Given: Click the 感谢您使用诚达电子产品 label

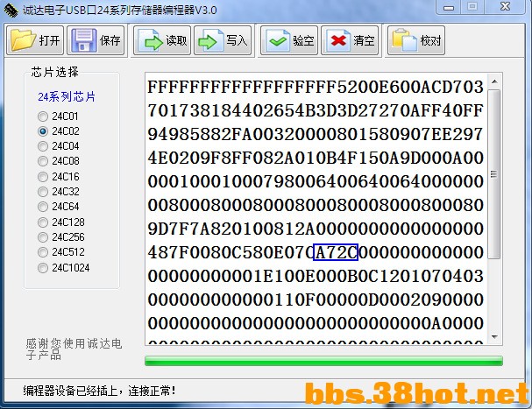Looking at the screenshot, I should pos(74,349).
